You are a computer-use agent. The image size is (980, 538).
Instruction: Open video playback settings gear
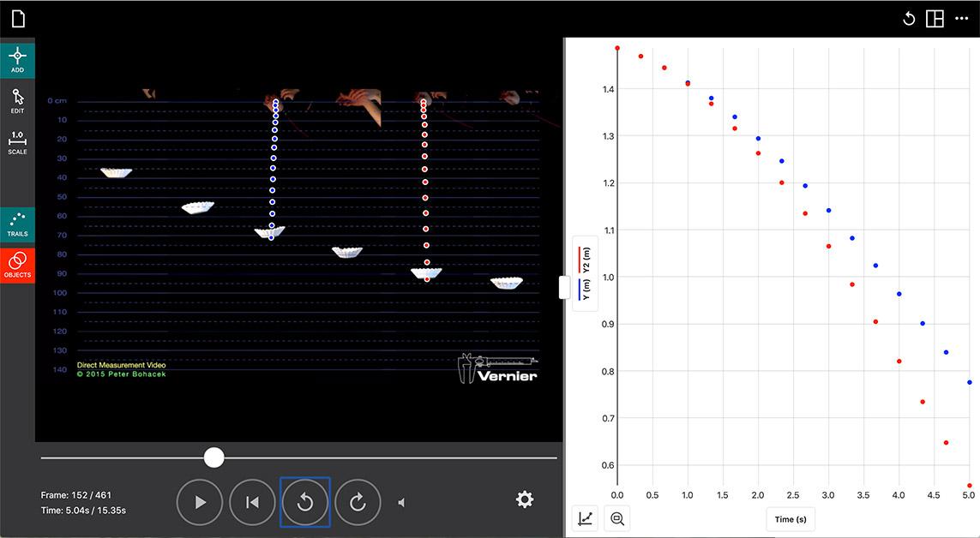click(x=524, y=499)
